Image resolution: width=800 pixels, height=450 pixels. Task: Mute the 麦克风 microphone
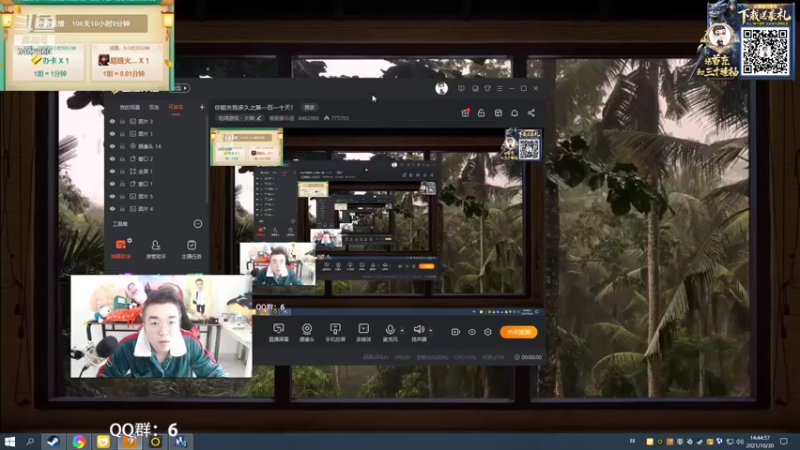pyautogui.click(x=390, y=332)
